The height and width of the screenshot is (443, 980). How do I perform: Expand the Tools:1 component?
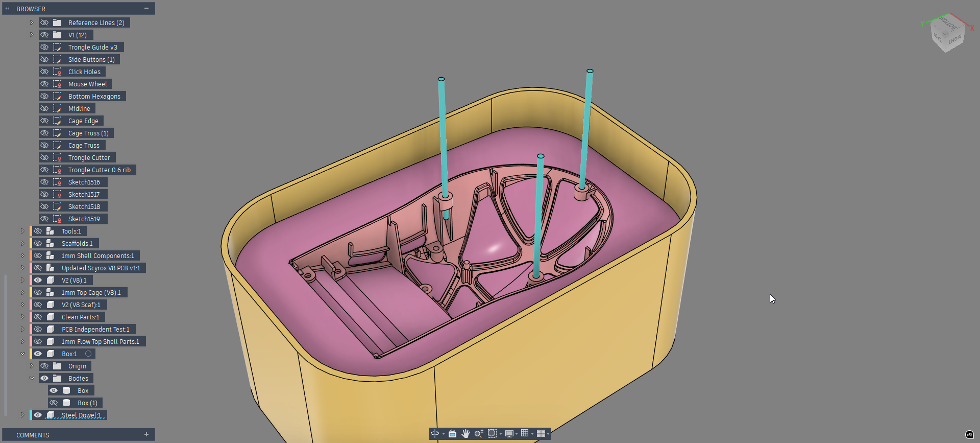(x=22, y=231)
